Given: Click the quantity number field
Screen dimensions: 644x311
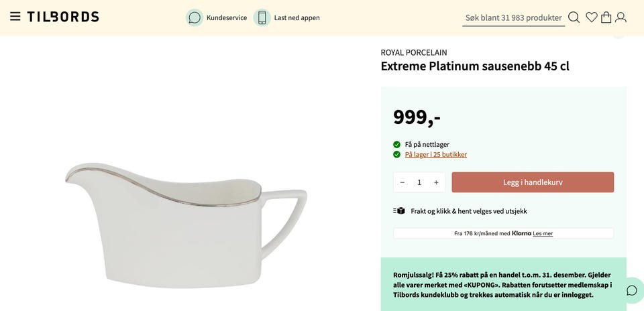Looking at the screenshot, I should tap(419, 182).
